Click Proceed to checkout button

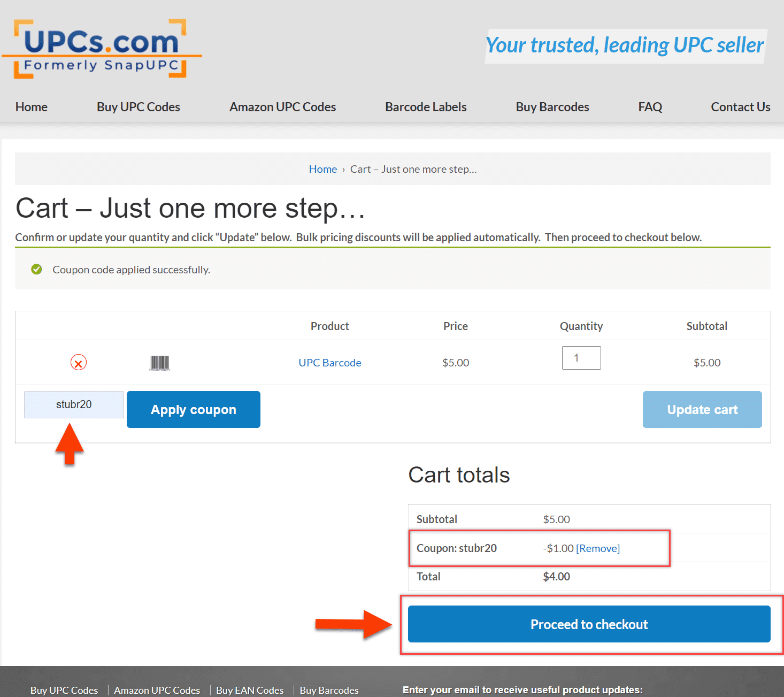(589, 624)
